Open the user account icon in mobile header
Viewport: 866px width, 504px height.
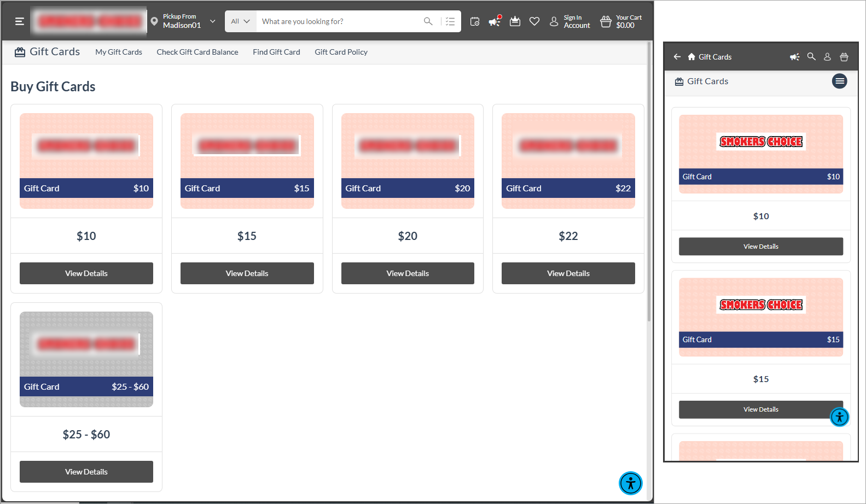tap(827, 57)
